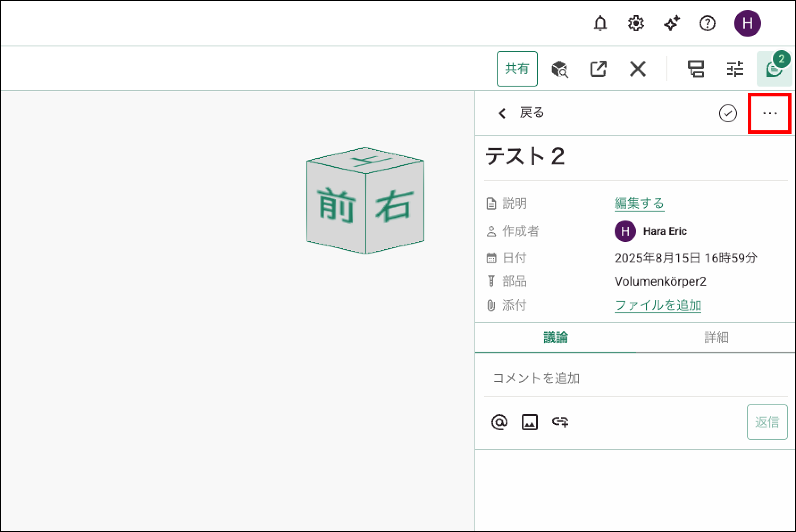
Task: Switch to the 詳細 tab
Action: tap(716, 337)
